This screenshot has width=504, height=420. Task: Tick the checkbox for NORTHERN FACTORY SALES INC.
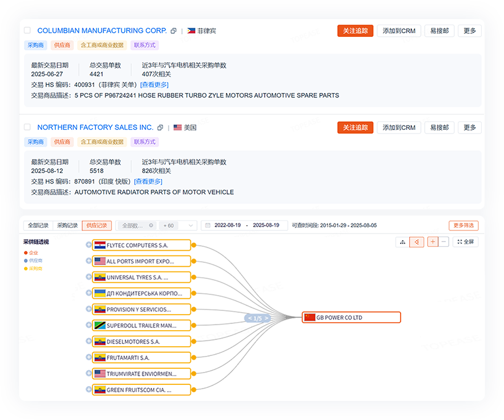tap(27, 127)
